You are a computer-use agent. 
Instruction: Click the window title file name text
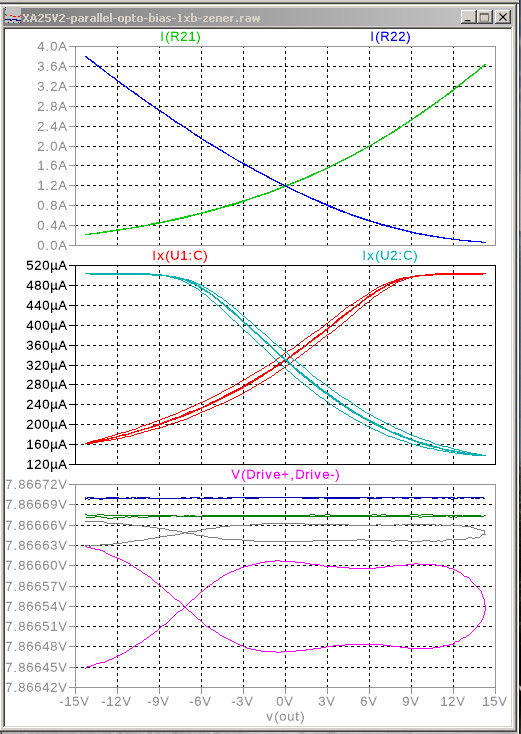pos(141,18)
